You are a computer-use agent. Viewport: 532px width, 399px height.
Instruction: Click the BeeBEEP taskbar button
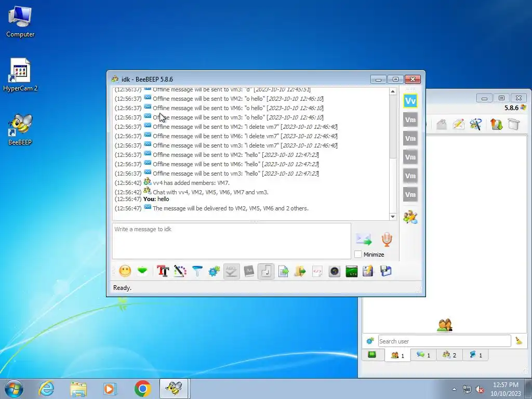(174, 389)
